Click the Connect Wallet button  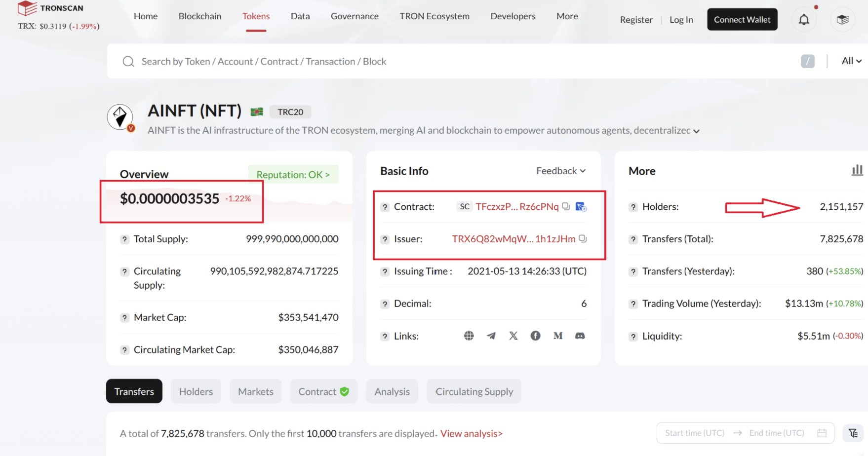pyautogui.click(x=742, y=20)
